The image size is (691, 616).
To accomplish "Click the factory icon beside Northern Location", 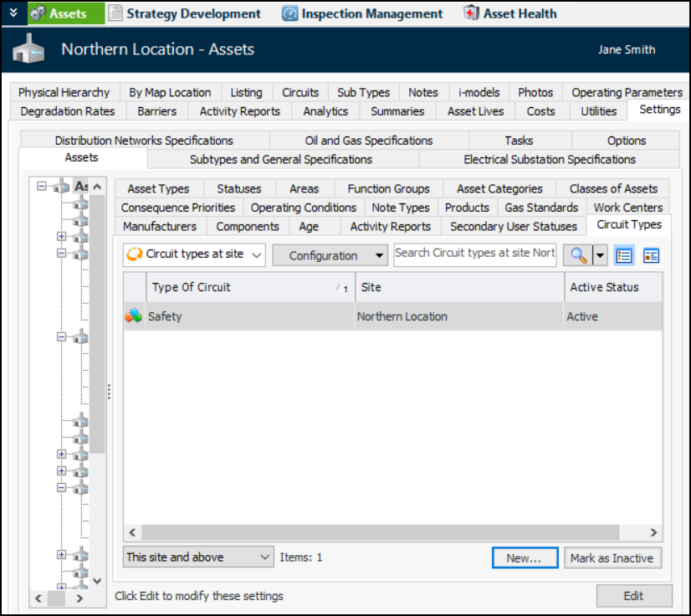I will (x=28, y=50).
